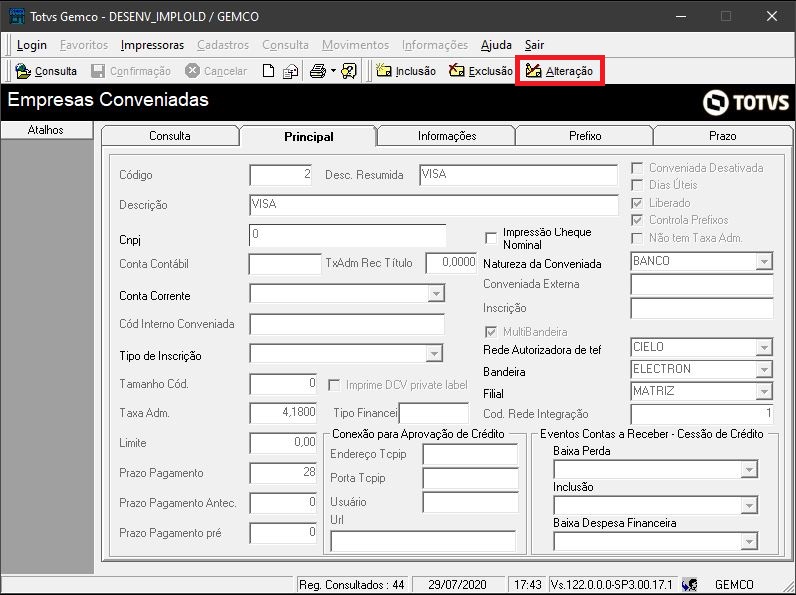Switch to the Prazo tab

click(722, 136)
